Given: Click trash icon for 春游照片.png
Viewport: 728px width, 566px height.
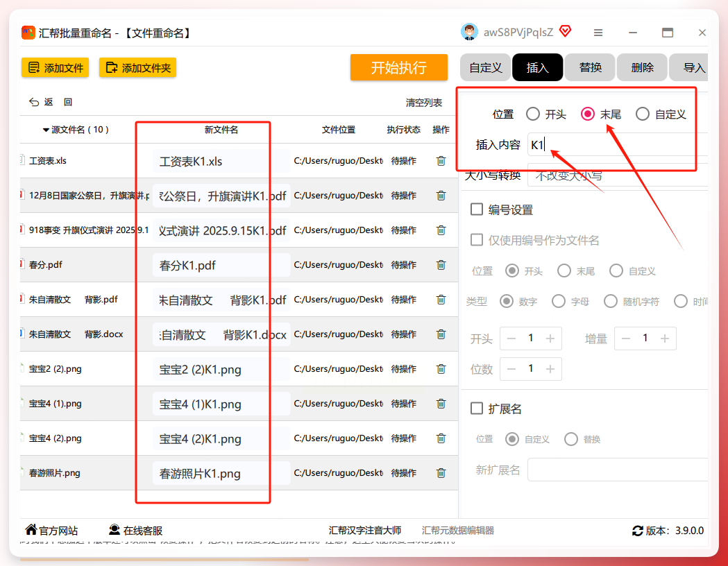Looking at the screenshot, I should (x=441, y=473).
